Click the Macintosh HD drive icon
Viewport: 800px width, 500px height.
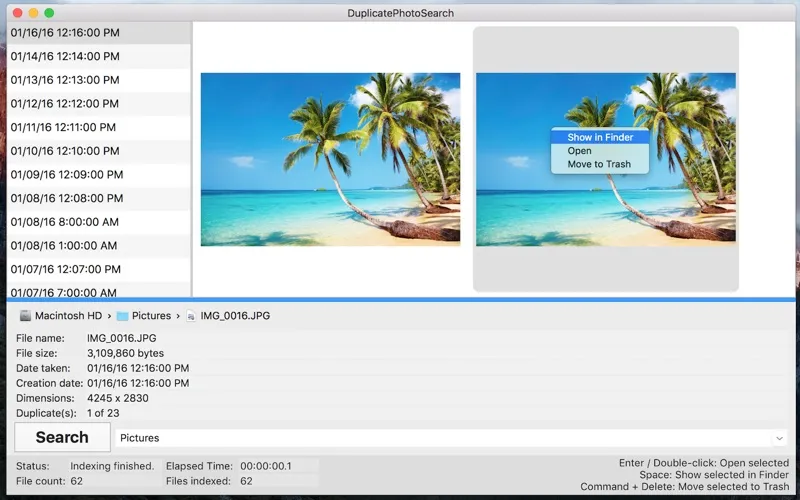pos(25,316)
